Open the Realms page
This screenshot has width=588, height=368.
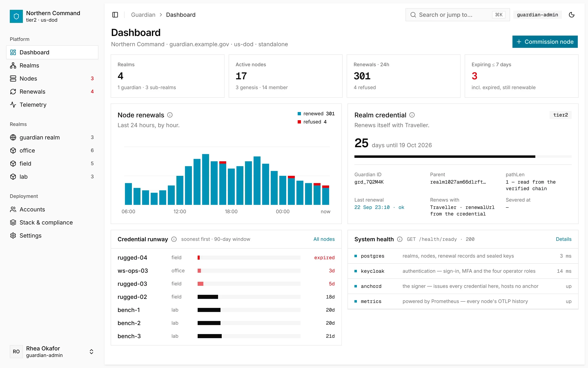[52, 65]
